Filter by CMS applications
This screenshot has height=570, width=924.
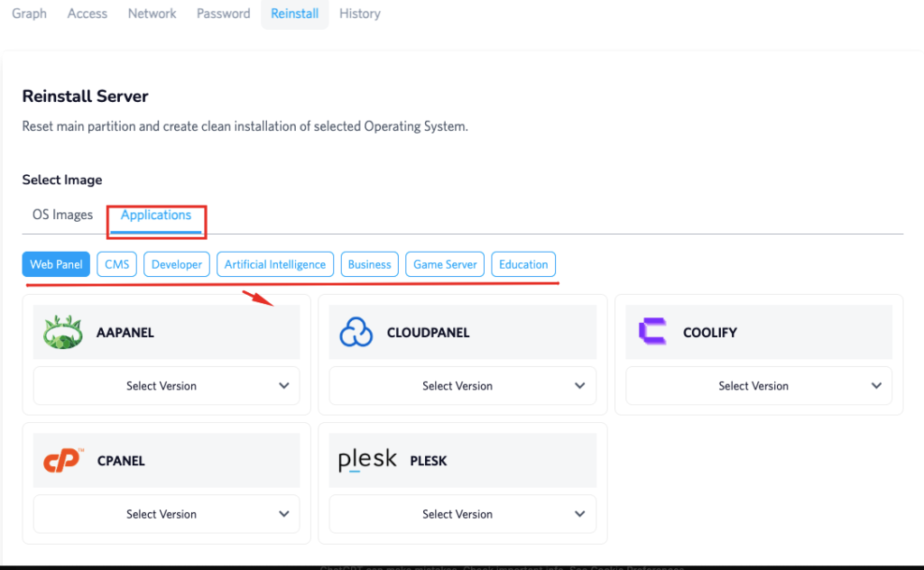click(115, 264)
